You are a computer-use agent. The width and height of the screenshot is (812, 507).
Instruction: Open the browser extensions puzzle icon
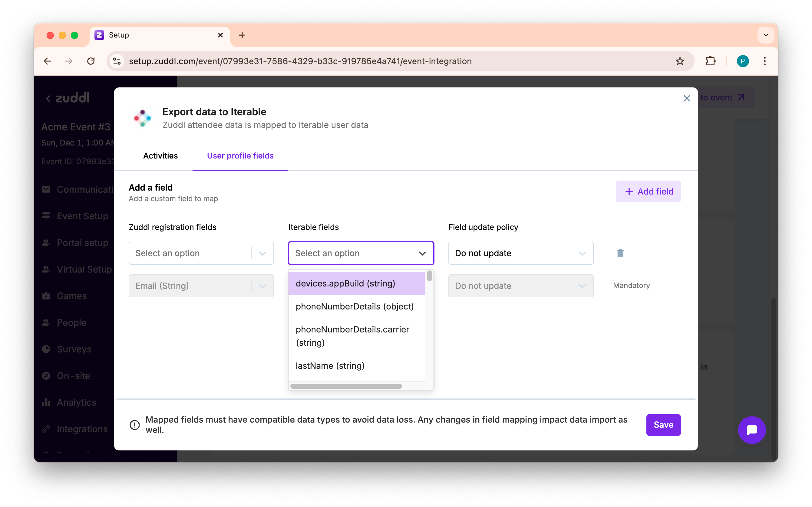[x=710, y=61]
